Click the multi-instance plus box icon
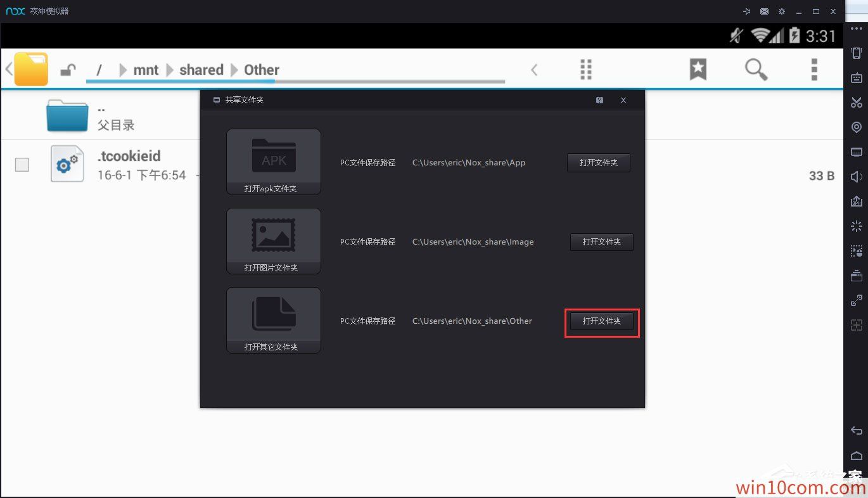Screen dimensions: 868x498 pos(857,325)
